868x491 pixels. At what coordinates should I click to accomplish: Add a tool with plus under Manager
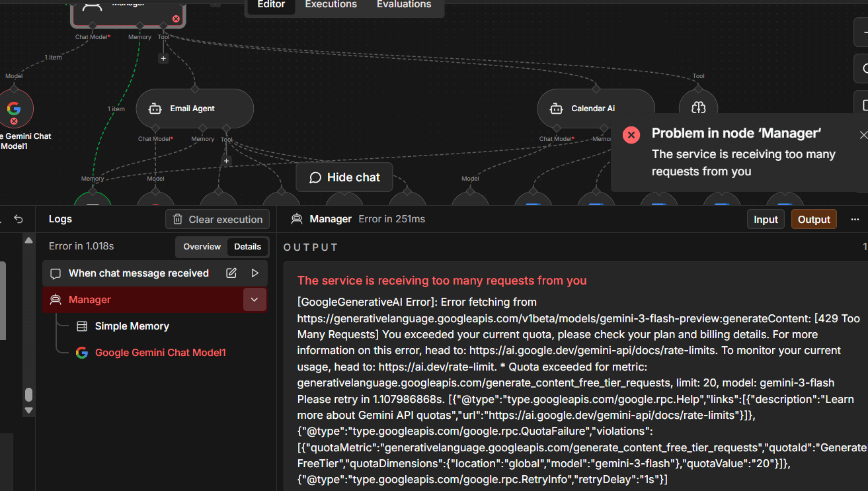tap(163, 58)
